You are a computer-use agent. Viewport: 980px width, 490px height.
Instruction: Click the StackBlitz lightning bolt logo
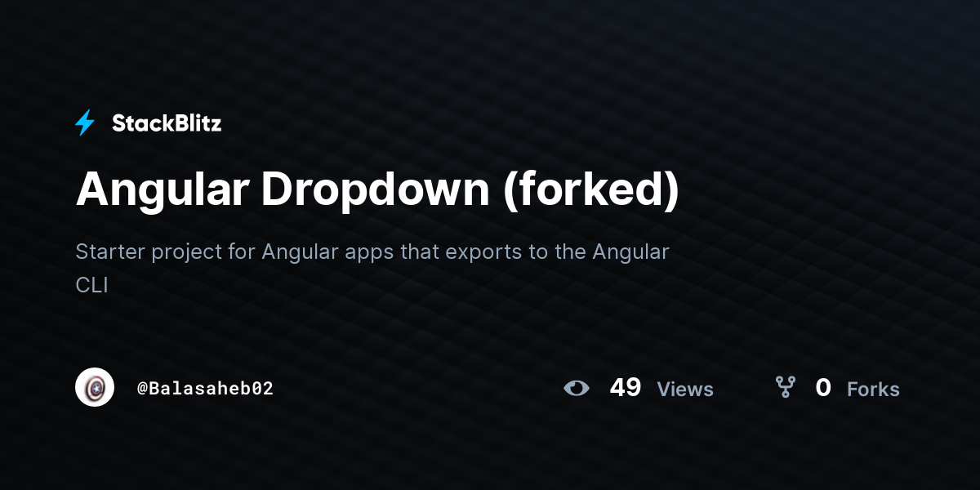tap(85, 123)
